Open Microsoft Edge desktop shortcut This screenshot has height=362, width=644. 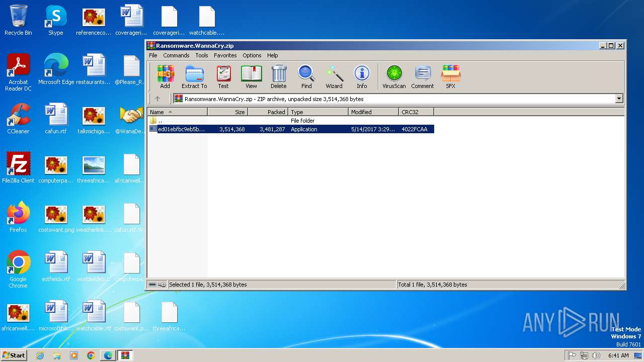point(56,70)
